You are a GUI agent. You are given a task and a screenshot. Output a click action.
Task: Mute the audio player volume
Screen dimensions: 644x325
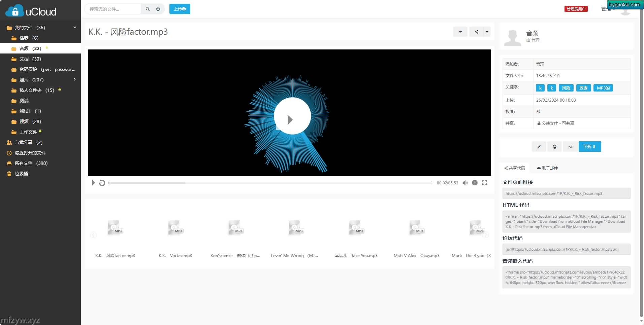click(x=465, y=183)
